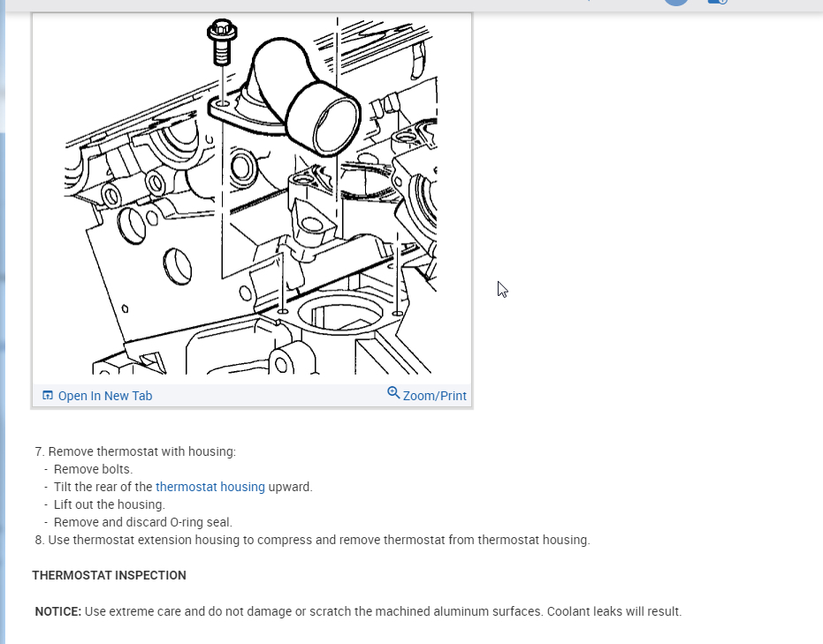Select the NOTICE warning text
823x644 pixels.
point(358,611)
